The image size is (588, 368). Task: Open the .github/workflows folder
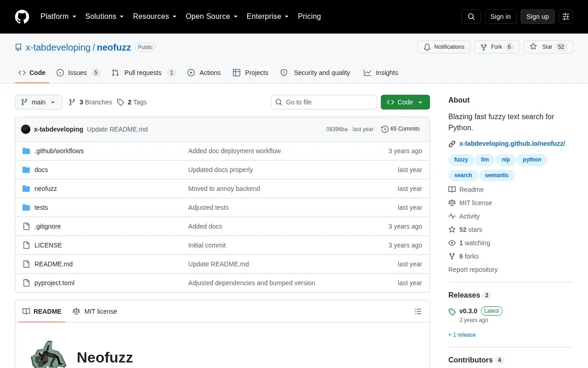coord(59,151)
